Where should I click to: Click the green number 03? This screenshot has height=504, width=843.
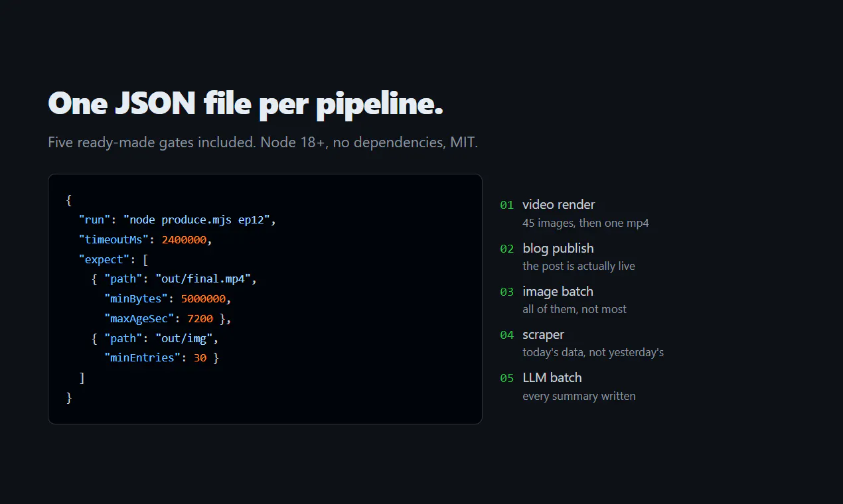[x=507, y=292]
